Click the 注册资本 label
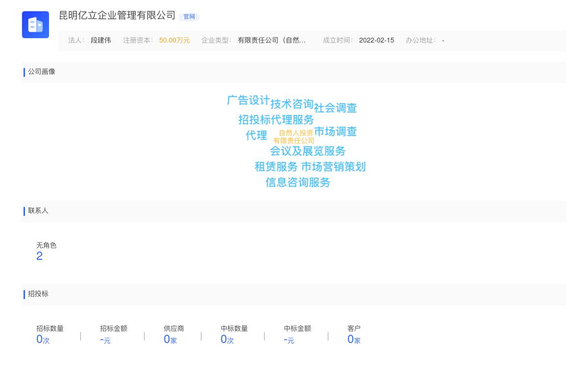Viewport: 588px width, 368px height. pos(138,41)
